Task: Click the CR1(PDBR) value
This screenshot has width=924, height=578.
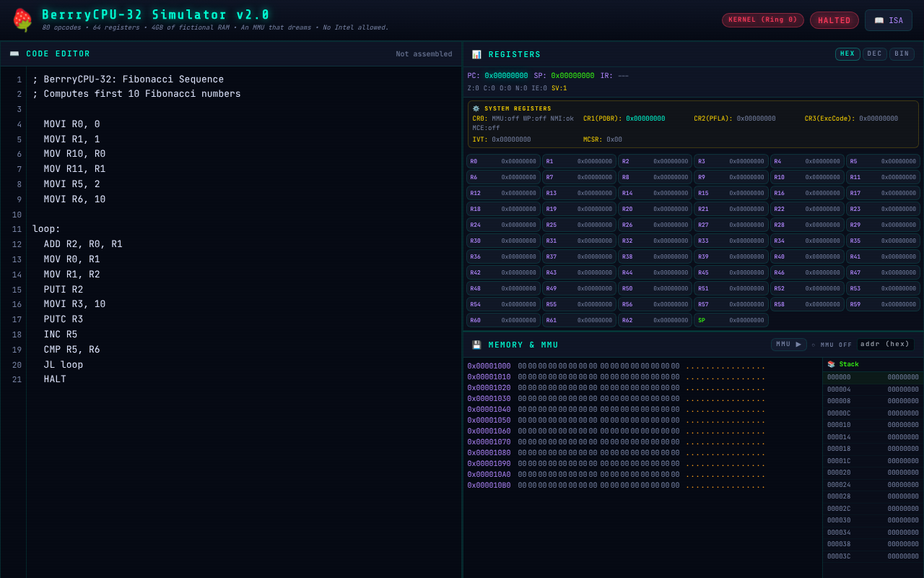Action: (x=645, y=118)
